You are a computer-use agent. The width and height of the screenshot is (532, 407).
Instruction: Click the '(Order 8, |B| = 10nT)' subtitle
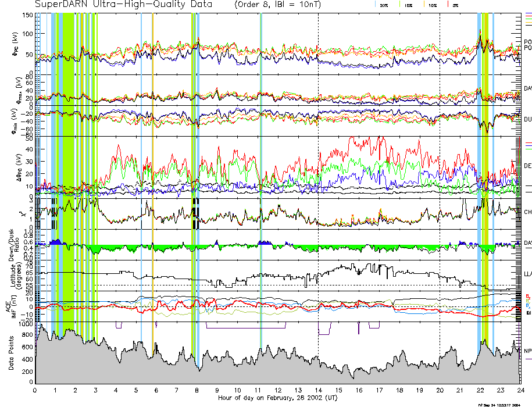(276, 5)
